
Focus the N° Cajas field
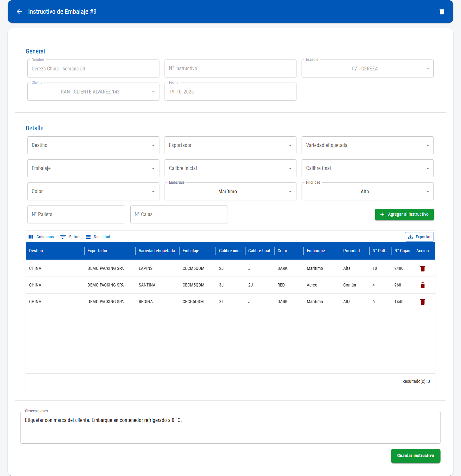click(179, 214)
